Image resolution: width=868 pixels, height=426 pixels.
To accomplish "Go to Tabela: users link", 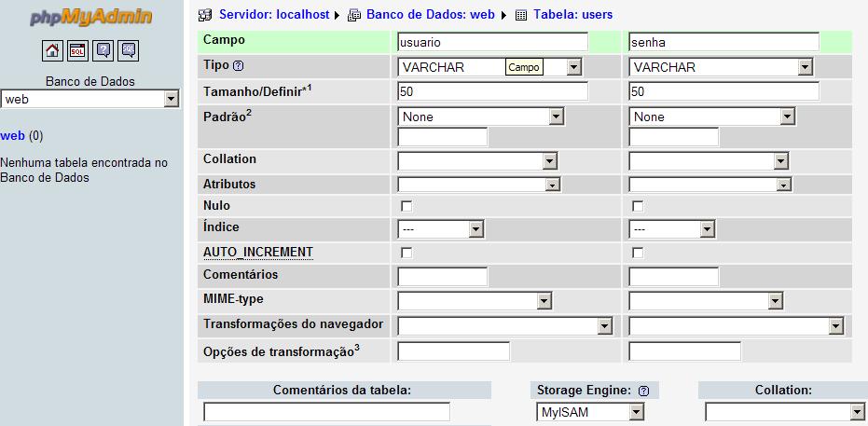I will pyautogui.click(x=573, y=15).
